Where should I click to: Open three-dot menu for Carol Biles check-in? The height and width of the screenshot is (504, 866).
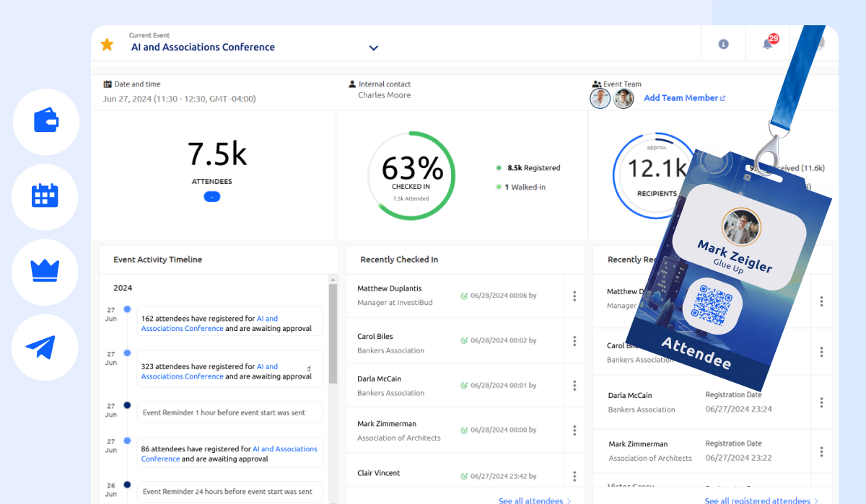574,341
